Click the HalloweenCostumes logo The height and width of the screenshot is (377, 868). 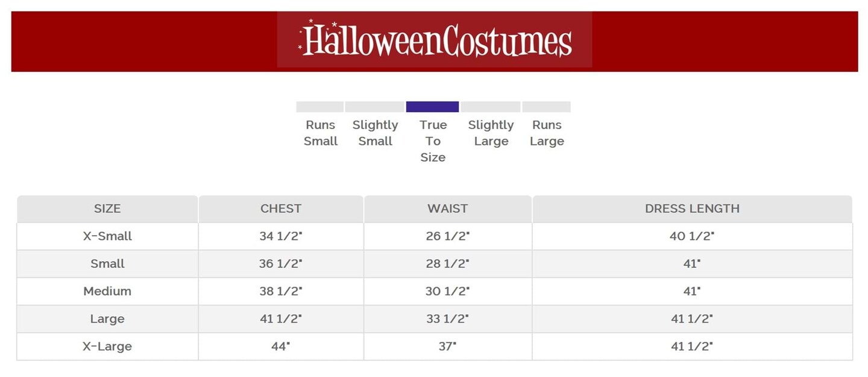click(435, 41)
